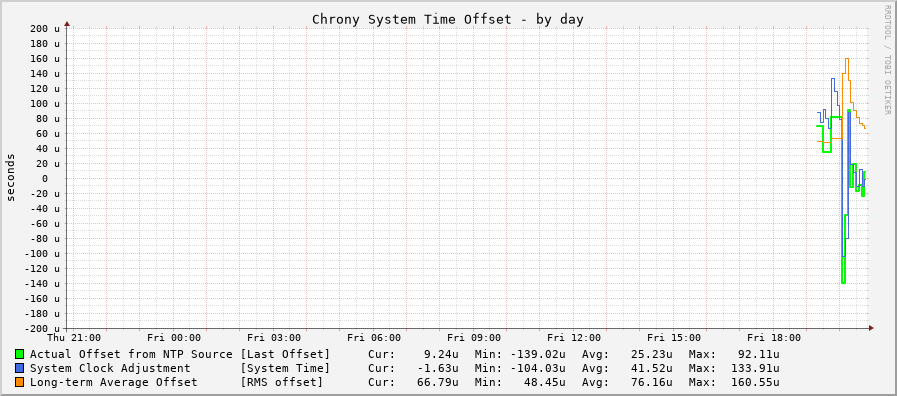Image resolution: width=897 pixels, height=396 pixels.
Task: Click the chart title 'Chrony System Time Offset - by day'
Action: (x=447, y=19)
